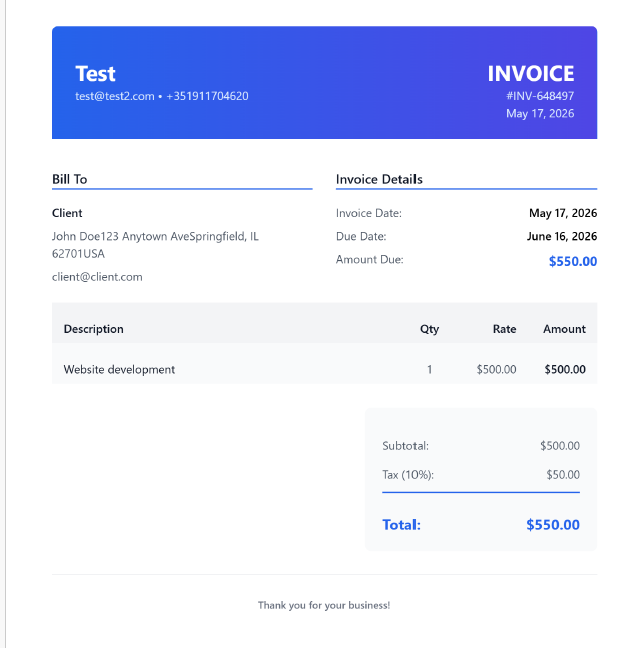Viewport: 631px width, 648px height.
Task: Select the Total value $550.00
Action: click(x=553, y=525)
